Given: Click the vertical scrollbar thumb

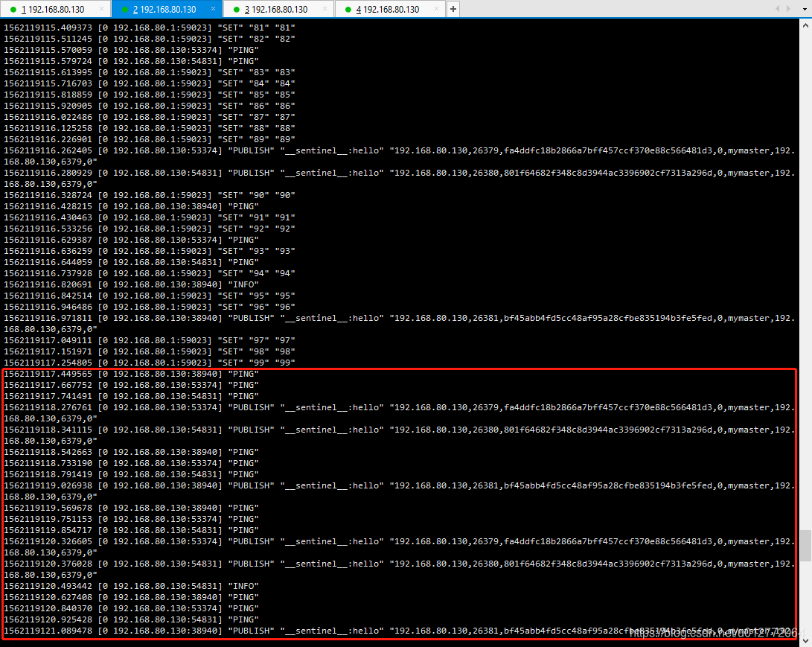Looking at the screenshot, I should click(806, 546).
